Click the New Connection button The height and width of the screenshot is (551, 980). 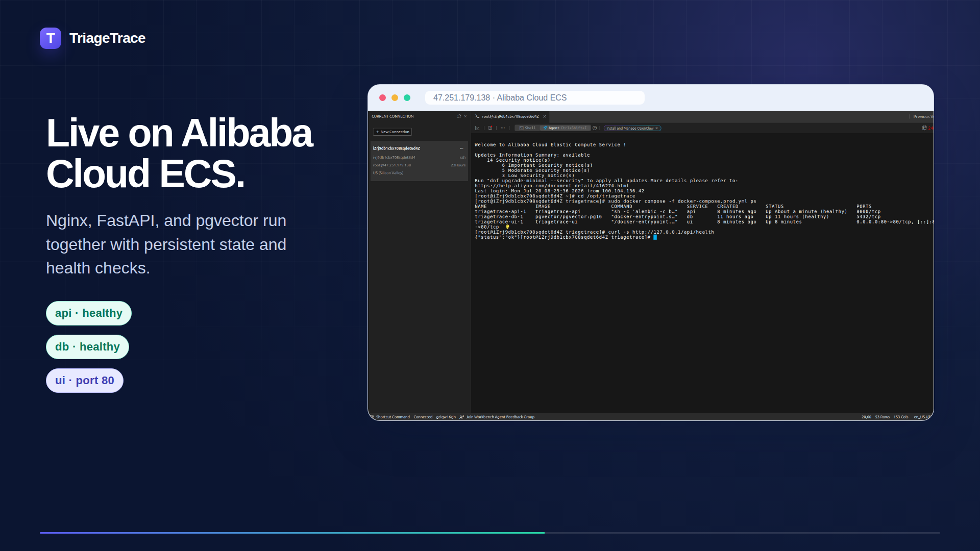point(393,132)
